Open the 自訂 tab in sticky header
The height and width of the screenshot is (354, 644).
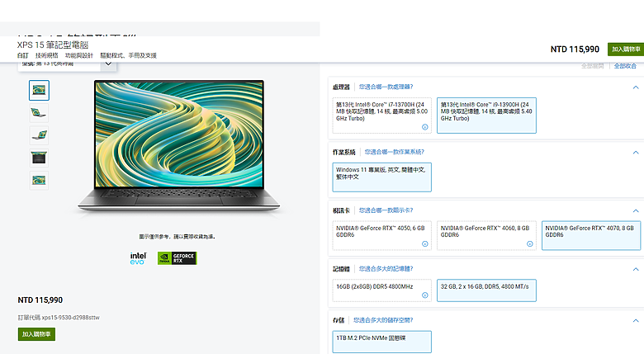pyautogui.click(x=23, y=55)
